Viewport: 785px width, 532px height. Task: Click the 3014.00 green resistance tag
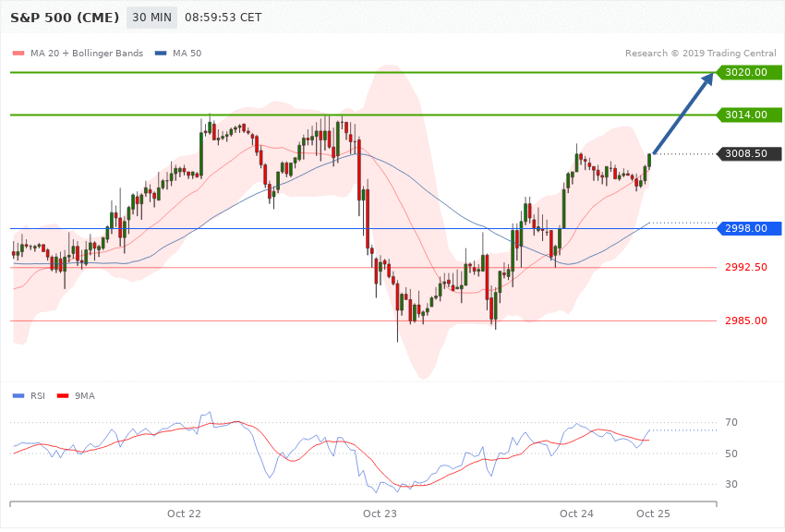click(749, 115)
